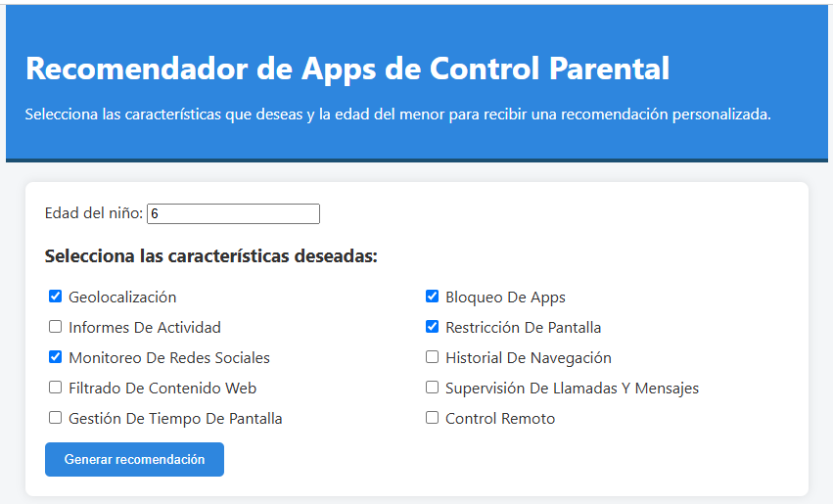Untick the Restricción De Pantalla checkbox

[432, 327]
